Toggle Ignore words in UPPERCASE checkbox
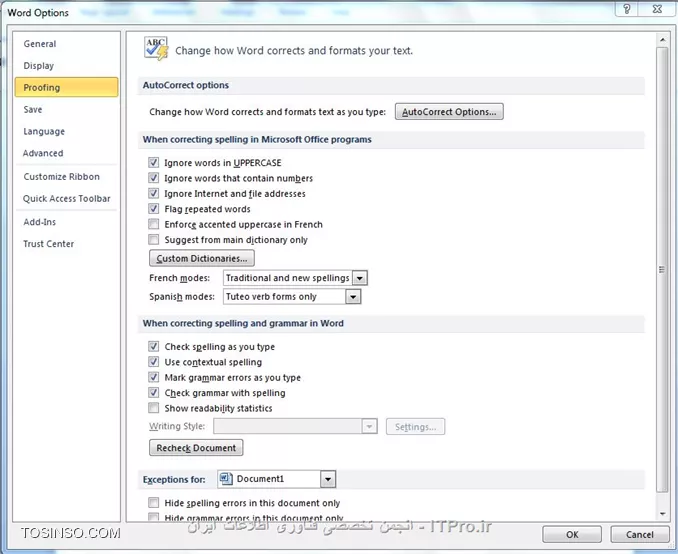The height and width of the screenshot is (554, 678). click(154, 162)
